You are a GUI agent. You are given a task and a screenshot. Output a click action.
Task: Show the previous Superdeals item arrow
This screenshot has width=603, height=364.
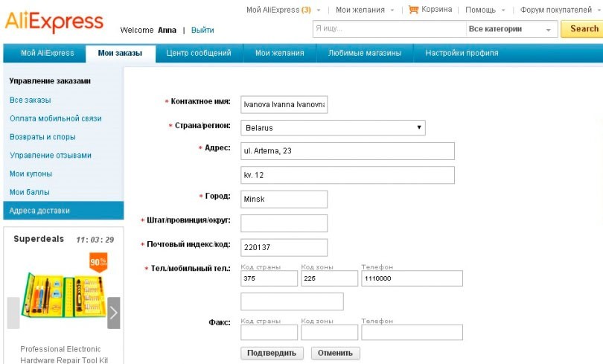[x=13, y=313]
